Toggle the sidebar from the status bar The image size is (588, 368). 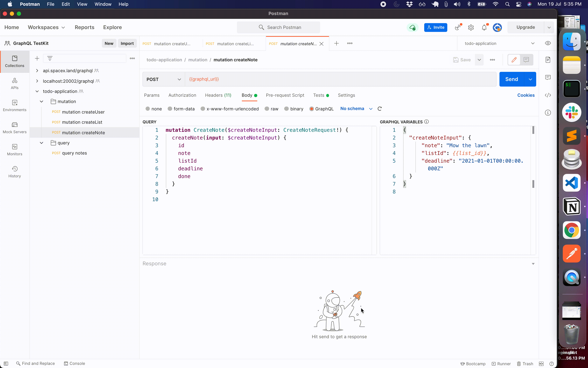[6, 363]
